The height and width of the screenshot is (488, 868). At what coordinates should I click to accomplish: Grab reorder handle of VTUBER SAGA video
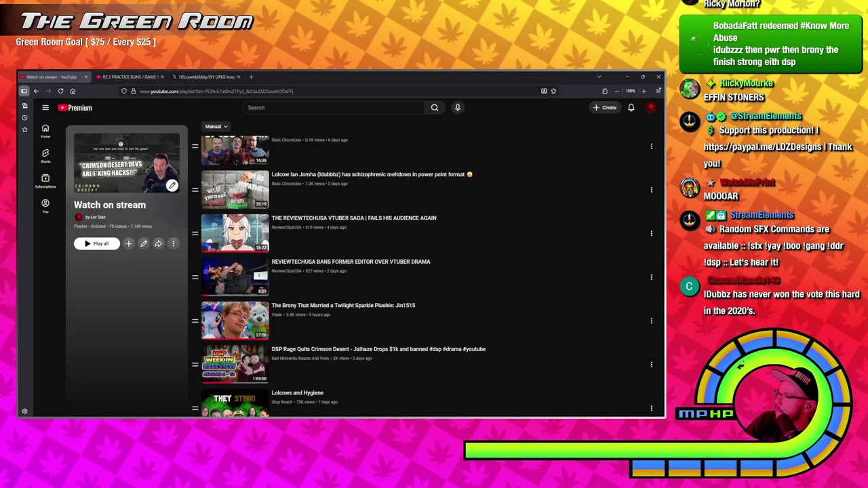point(195,233)
